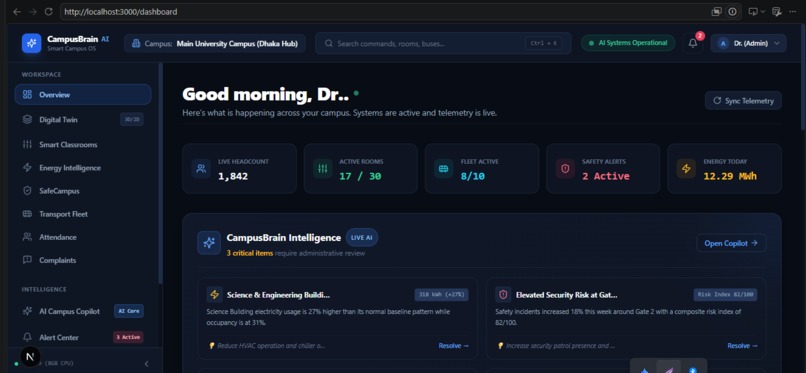Reload the page with the refresh icon
Image resolution: width=806 pixels, height=373 pixels.
point(48,11)
